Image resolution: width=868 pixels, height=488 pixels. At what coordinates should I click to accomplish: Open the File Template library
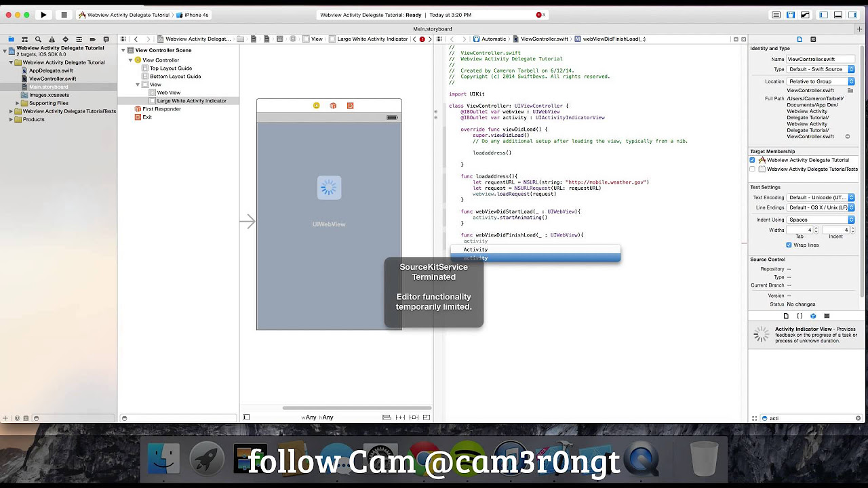[x=786, y=316]
